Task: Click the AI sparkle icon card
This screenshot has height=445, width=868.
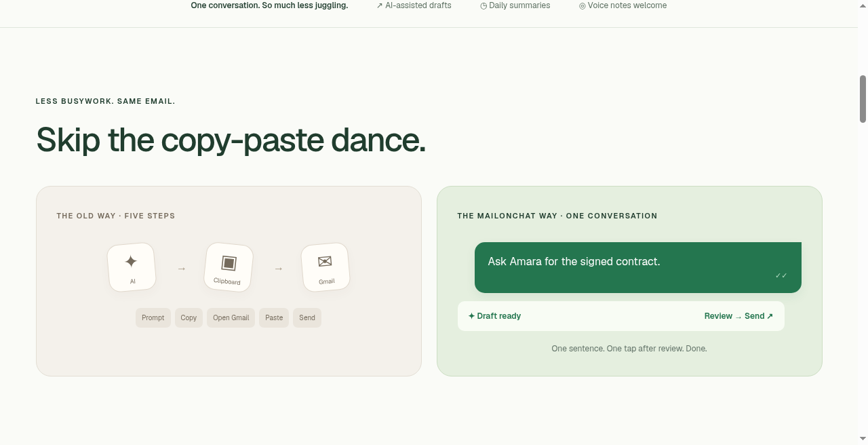Action: pyautogui.click(x=132, y=267)
